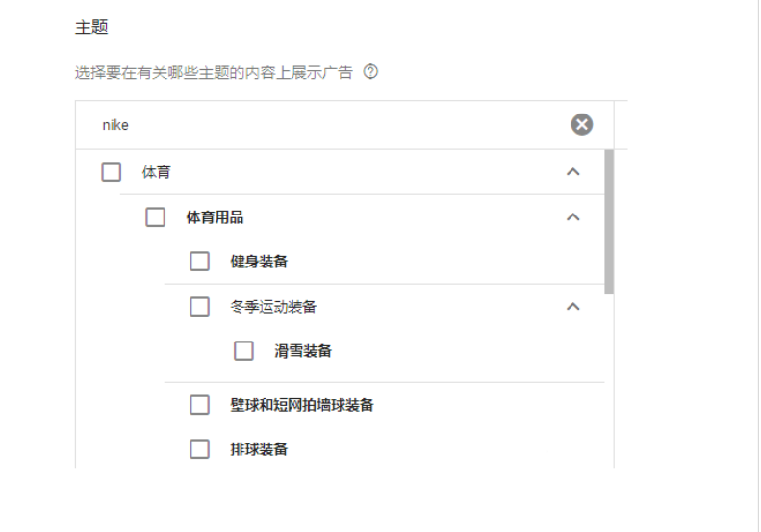Enable the 冬季运动装备 checkbox
761x532 pixels.
pos(199,307)
